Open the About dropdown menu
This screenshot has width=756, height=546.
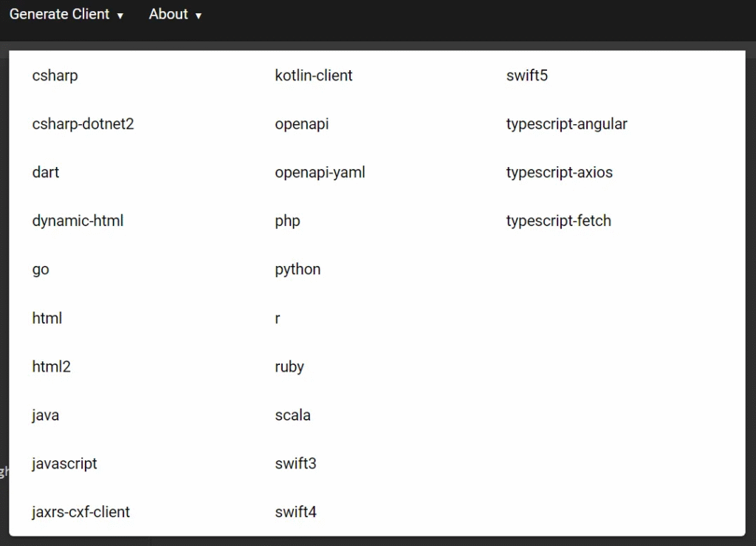pyautogui.click(x=175, y=15)
